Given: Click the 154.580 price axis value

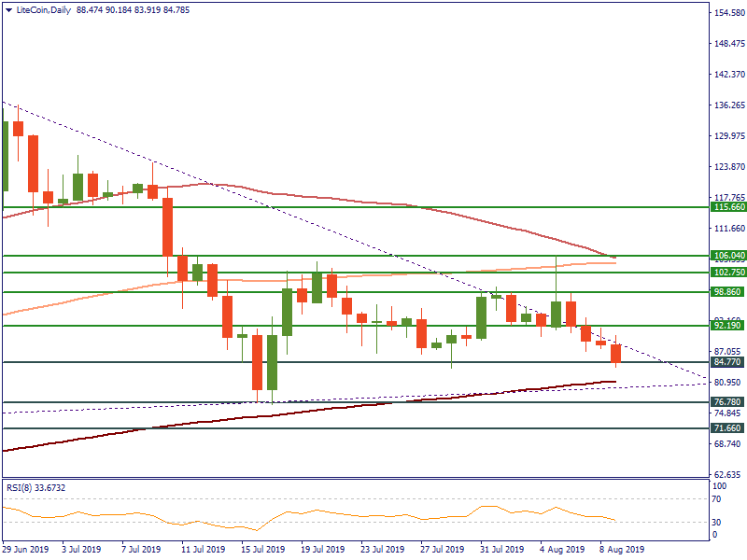Looking at the screenshot, I should tap(729, 13).
